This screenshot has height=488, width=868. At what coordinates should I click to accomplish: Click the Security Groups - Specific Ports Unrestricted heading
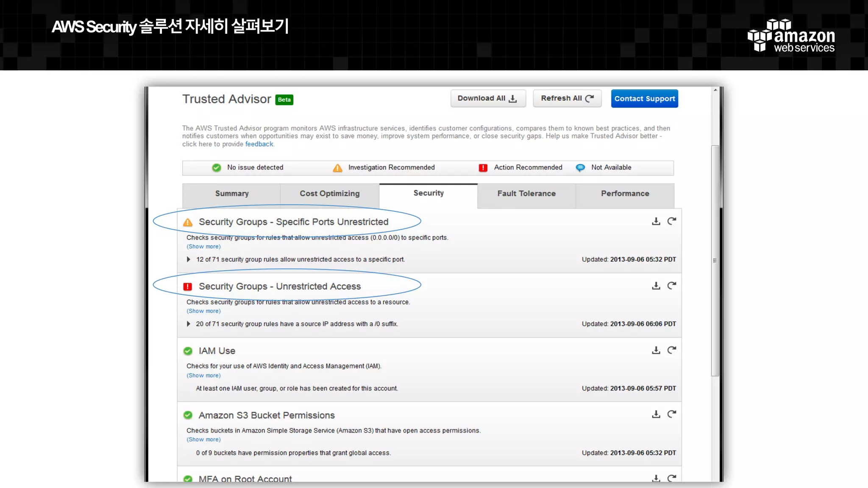pyautogui.click(x=293, y=222)
